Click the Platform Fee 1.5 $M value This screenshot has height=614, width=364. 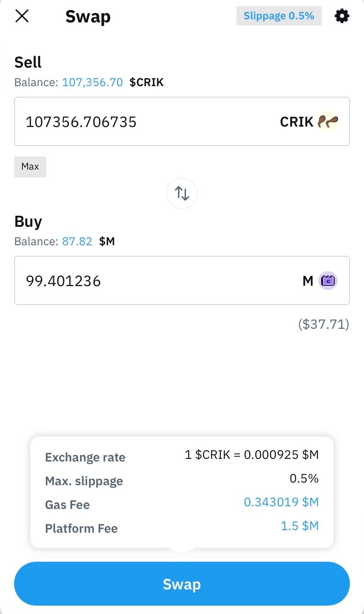299,526
